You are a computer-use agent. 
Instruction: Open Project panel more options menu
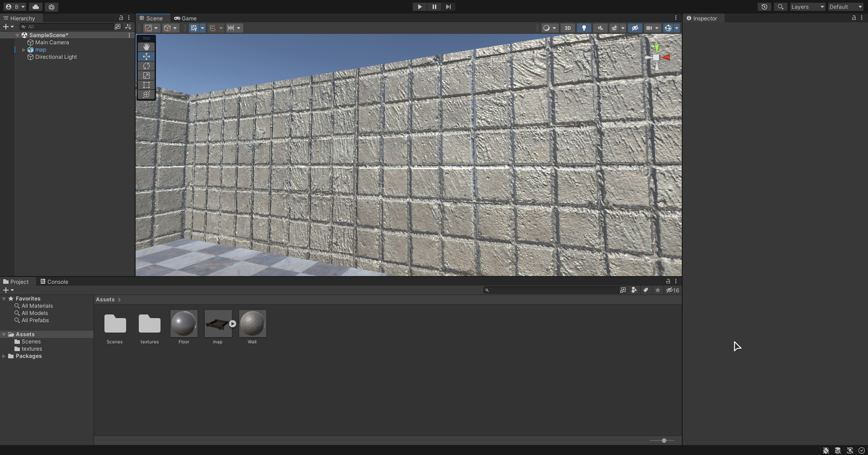676,281
